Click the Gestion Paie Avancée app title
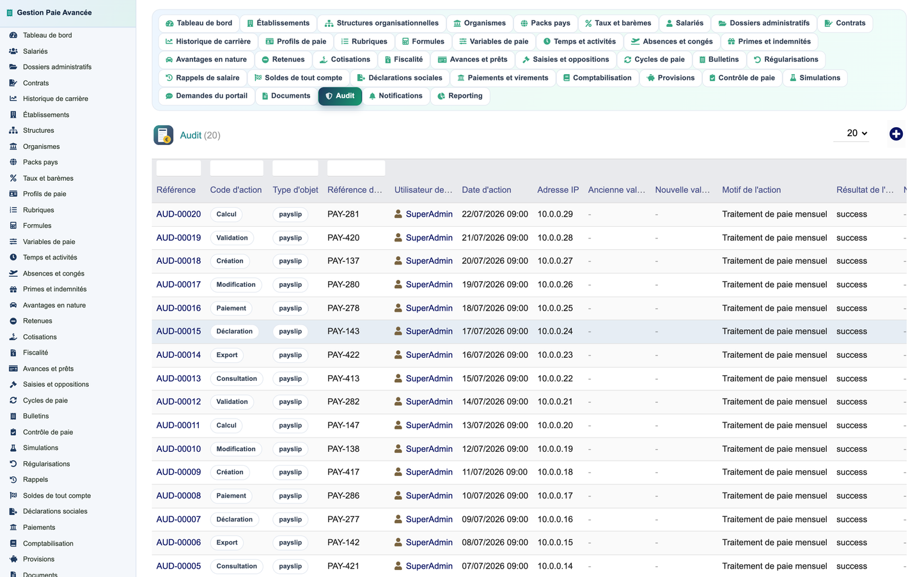 (54, 13)
